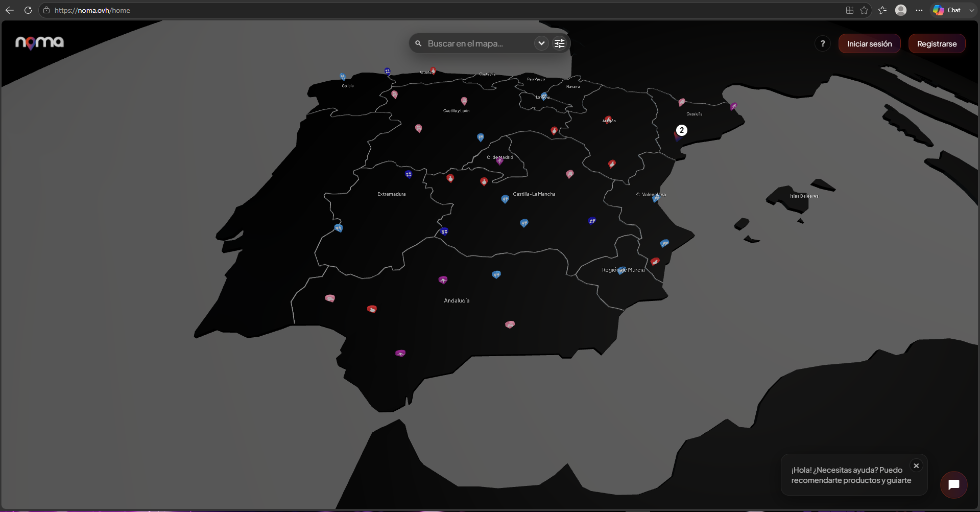
Task: Select the blue pin near Galicia label
Action: coord(343,77)
